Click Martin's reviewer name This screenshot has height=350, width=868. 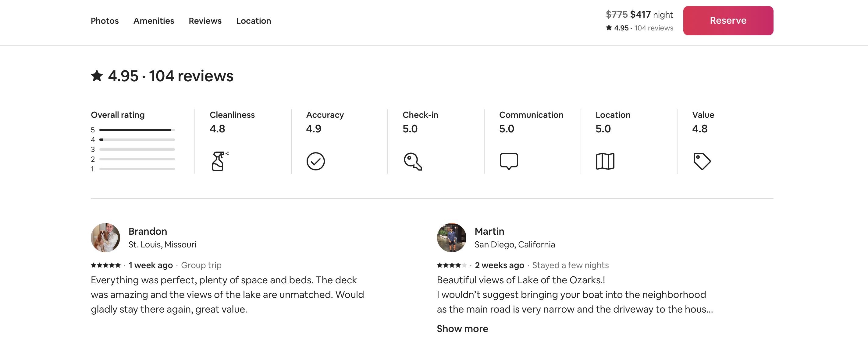click(x=489, y=231)
